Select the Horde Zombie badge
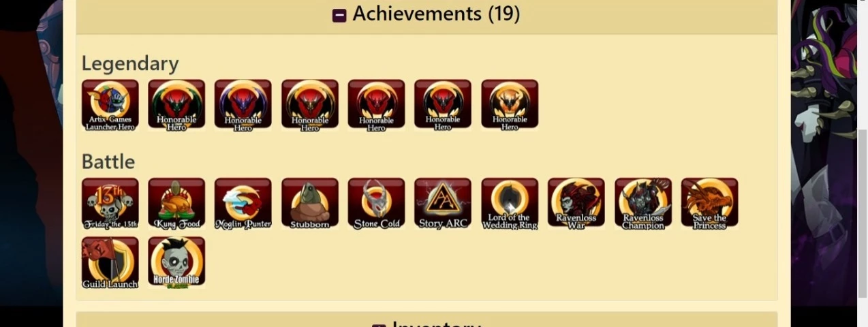This screenshot has width=868, height=327. click(176, 262)
